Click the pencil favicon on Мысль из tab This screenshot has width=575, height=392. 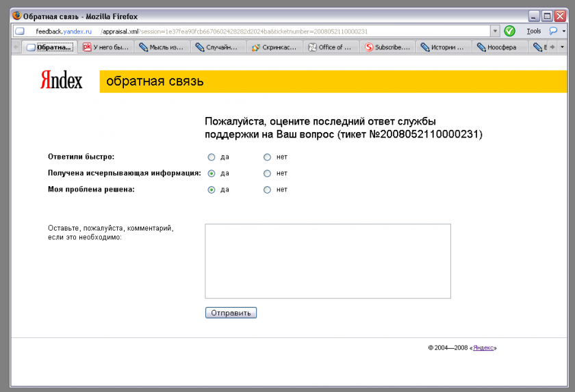(x=143, y=47)
